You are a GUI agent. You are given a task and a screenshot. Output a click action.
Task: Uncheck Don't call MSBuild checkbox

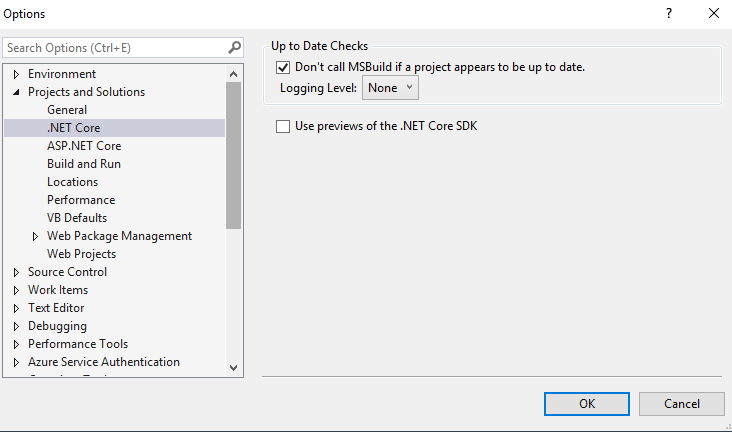point(283,67)
